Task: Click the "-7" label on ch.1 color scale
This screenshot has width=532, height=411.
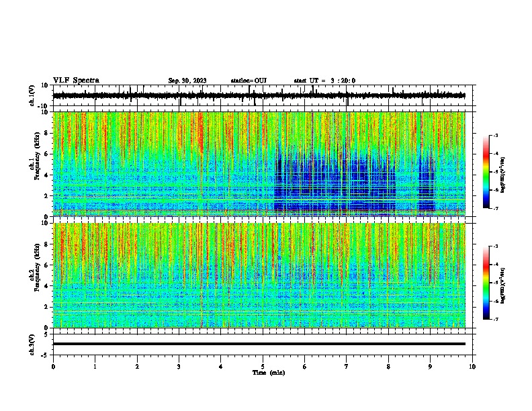Action: [x=495, y=209]
